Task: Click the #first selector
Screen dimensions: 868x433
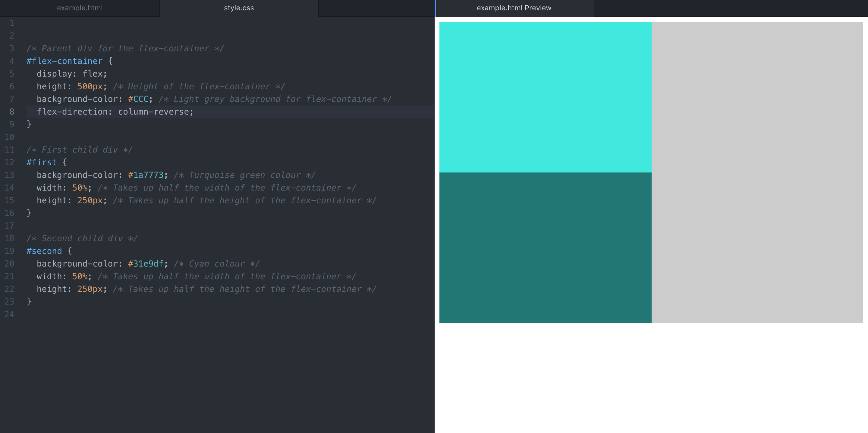Action: pyautogui.click(x=42, y=162)
